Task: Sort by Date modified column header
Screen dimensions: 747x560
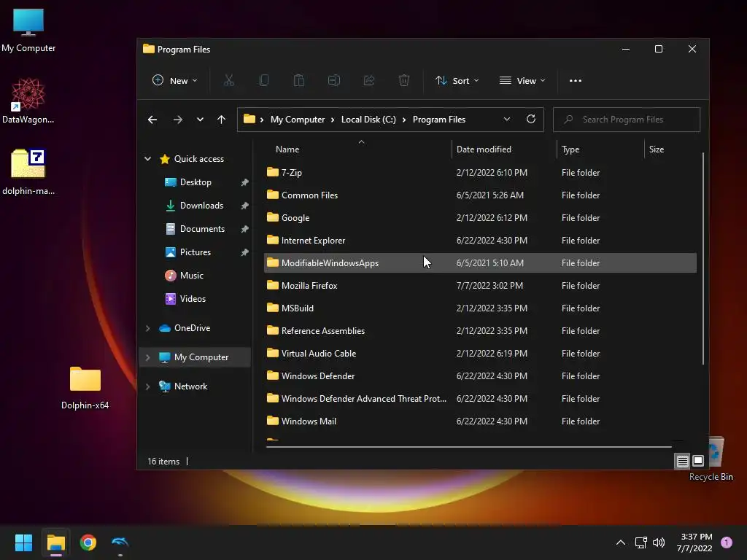Action: point(504,149)
